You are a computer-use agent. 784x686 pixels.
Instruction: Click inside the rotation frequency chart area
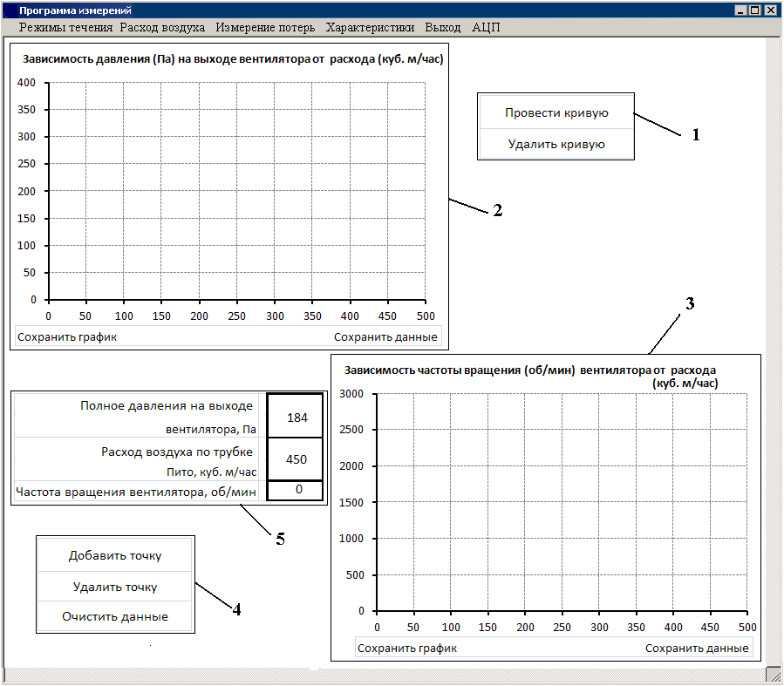click(562, 502)
